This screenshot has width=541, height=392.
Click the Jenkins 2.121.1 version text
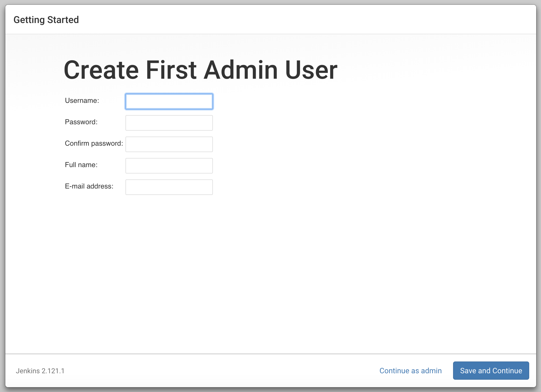click(x=40, y=371)
